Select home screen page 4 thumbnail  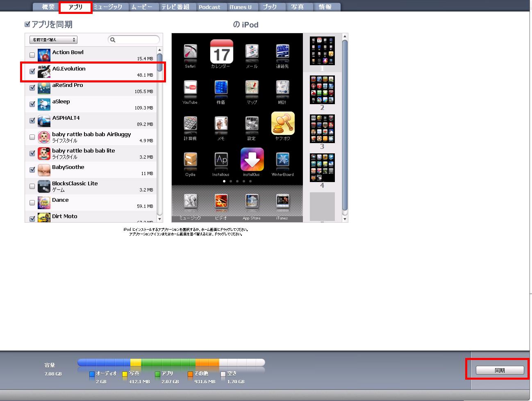[322, 168]
